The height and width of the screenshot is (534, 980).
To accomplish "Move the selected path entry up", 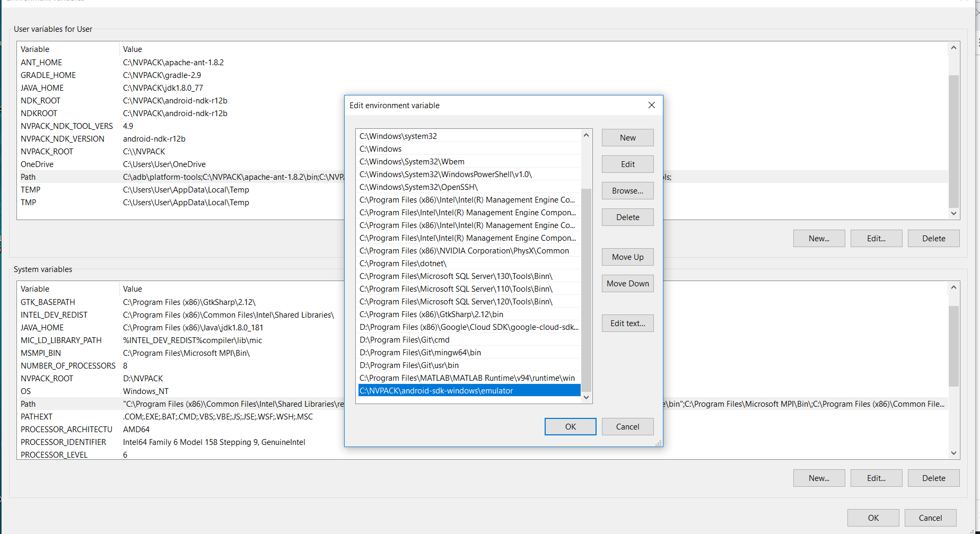I will pyautogui.click(x=627, y=257).
